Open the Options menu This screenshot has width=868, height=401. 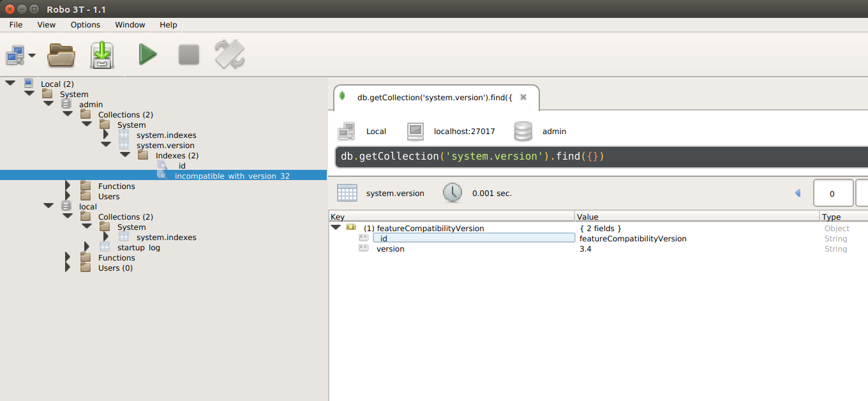coord(85,25)
